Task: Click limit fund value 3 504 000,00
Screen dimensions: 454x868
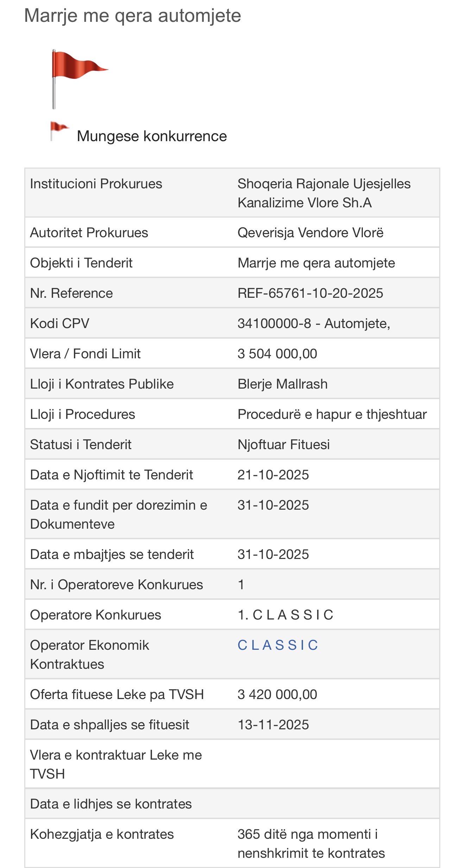Action: pos(277,354)
